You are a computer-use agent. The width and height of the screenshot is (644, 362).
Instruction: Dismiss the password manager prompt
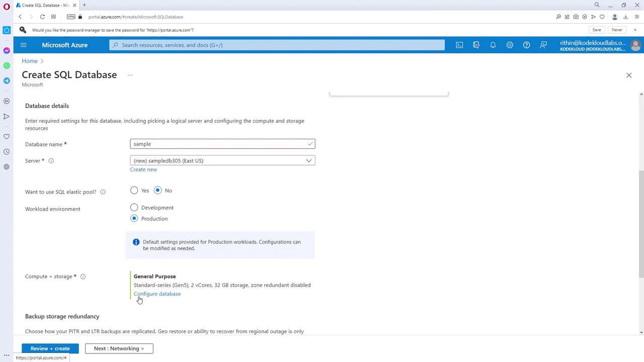click(x=635, y=30)
